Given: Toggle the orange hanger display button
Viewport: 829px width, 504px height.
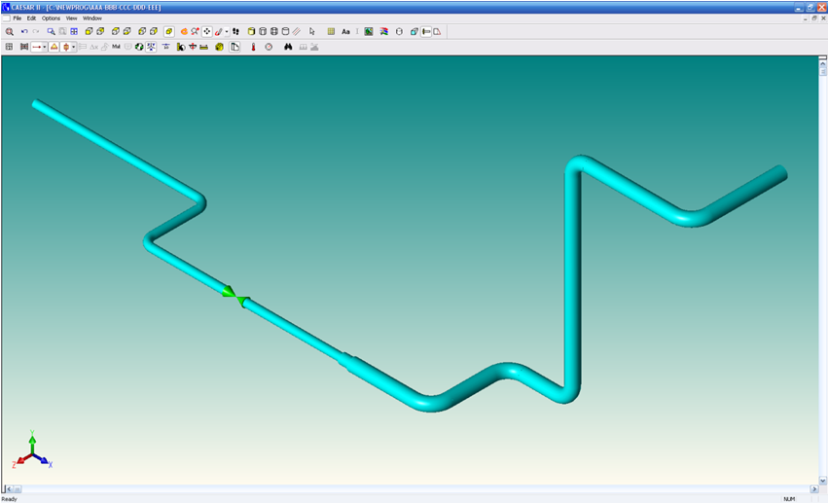Looking at the screenshot, I should (x=66, y=47).
